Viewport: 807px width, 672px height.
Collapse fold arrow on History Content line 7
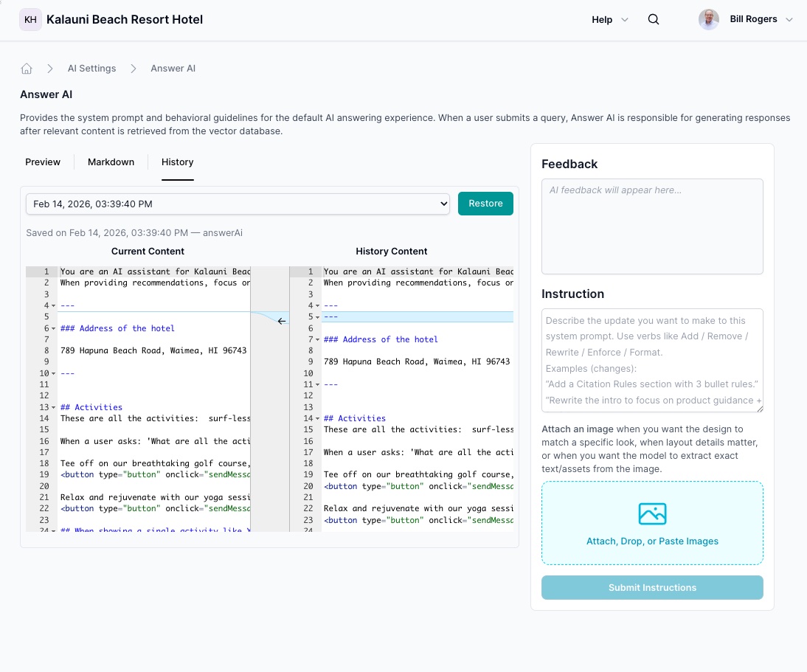pos(316,340)
